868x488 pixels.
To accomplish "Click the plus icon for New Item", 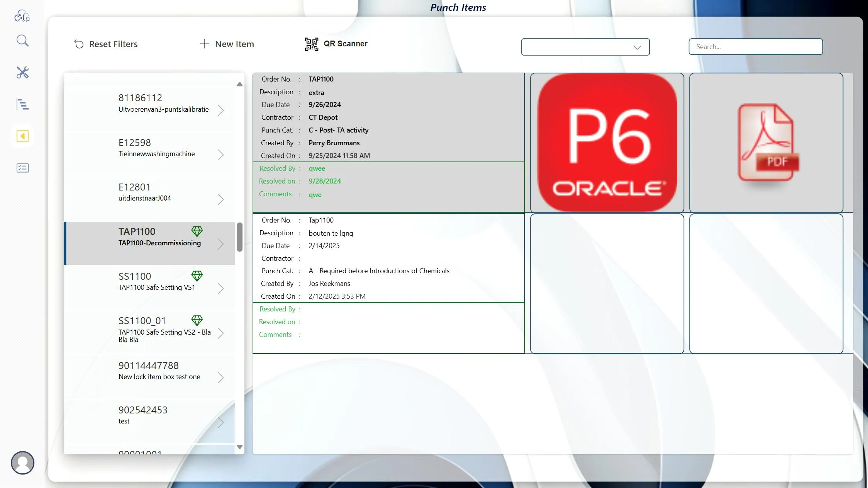I will (x=204, y=44).
